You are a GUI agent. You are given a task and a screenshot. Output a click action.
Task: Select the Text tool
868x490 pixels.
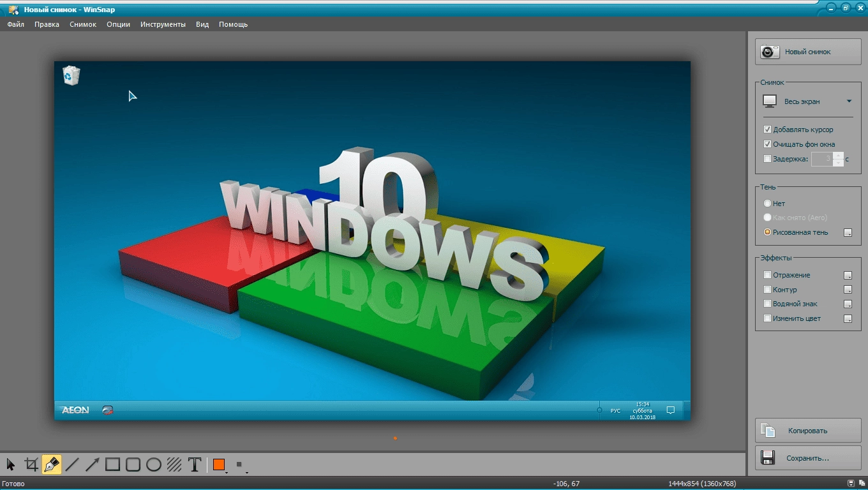195,464
